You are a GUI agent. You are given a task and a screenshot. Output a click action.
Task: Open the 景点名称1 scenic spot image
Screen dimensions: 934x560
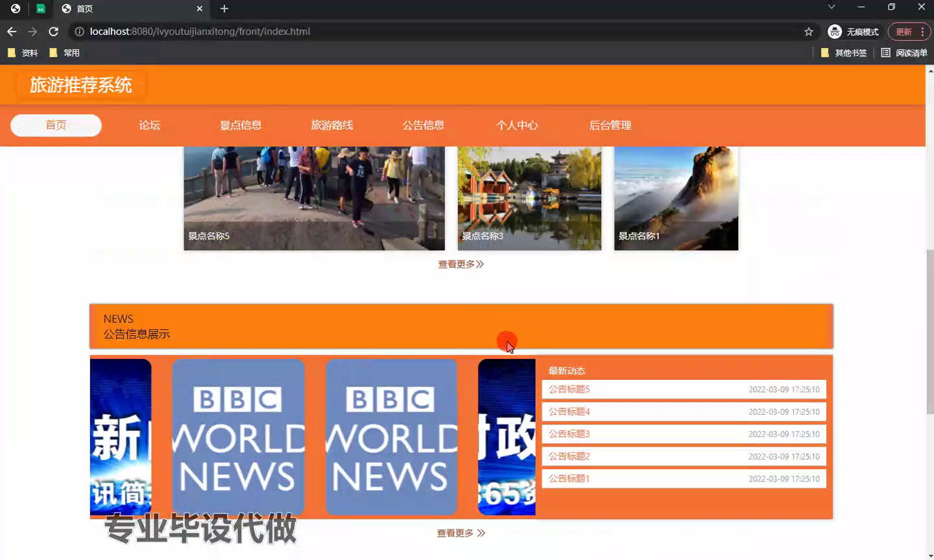click(x=676, y=198)
